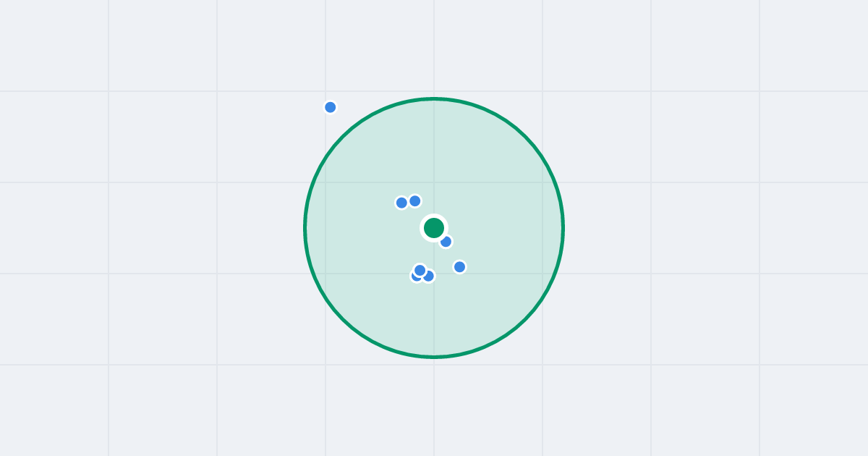Select the left dot of the blue pair above the center
868x456 pixels.
coord(401,203)
